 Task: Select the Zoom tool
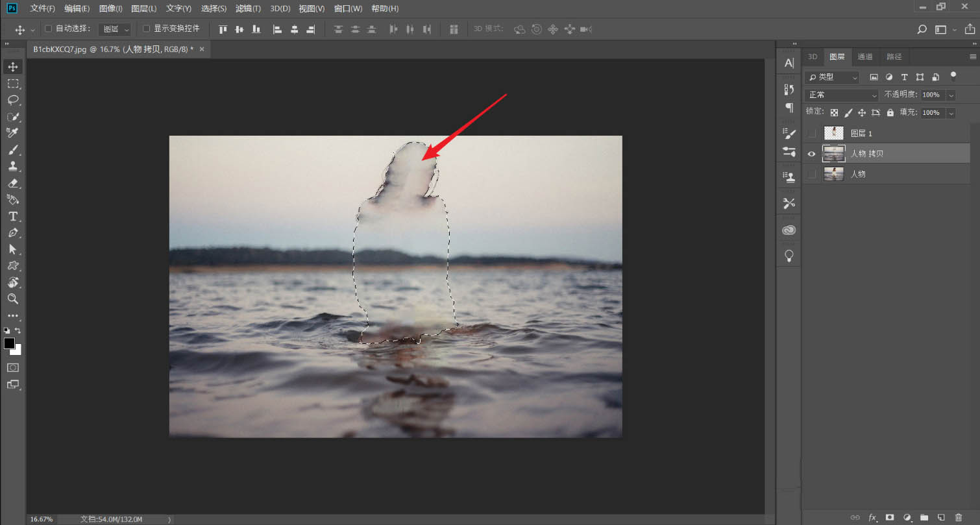(x=13, y=299)
